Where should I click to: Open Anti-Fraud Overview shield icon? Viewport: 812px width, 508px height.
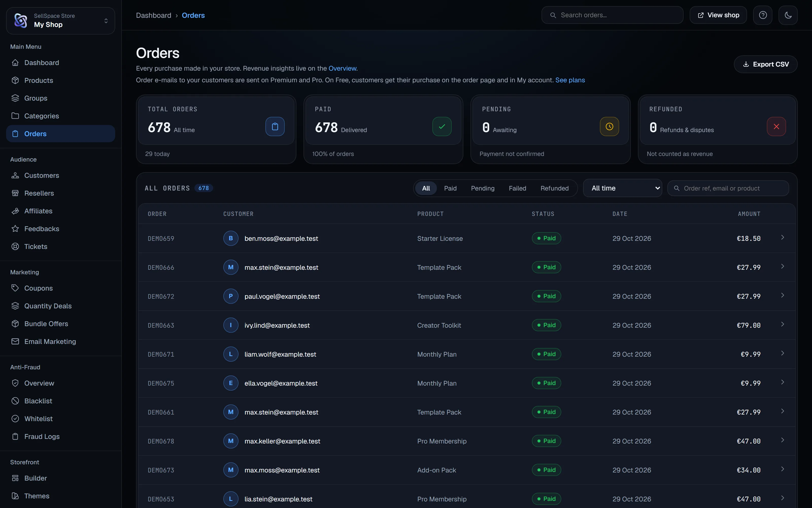tap(15, 383)
